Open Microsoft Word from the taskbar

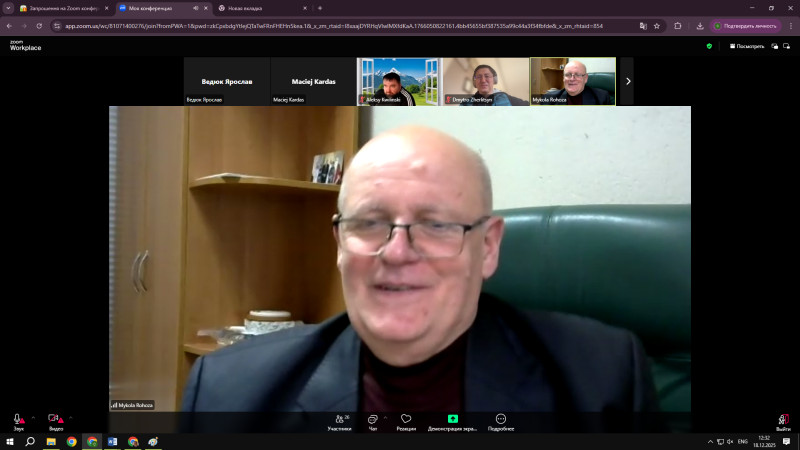(x=112, y=441)
